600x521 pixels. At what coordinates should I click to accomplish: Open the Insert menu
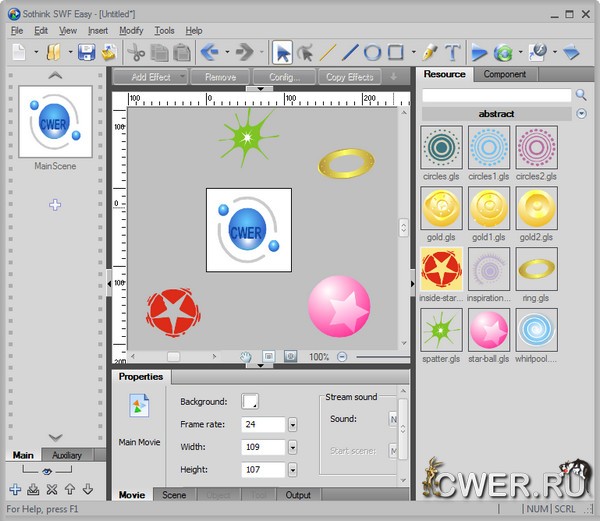click(x=98, y=31)
